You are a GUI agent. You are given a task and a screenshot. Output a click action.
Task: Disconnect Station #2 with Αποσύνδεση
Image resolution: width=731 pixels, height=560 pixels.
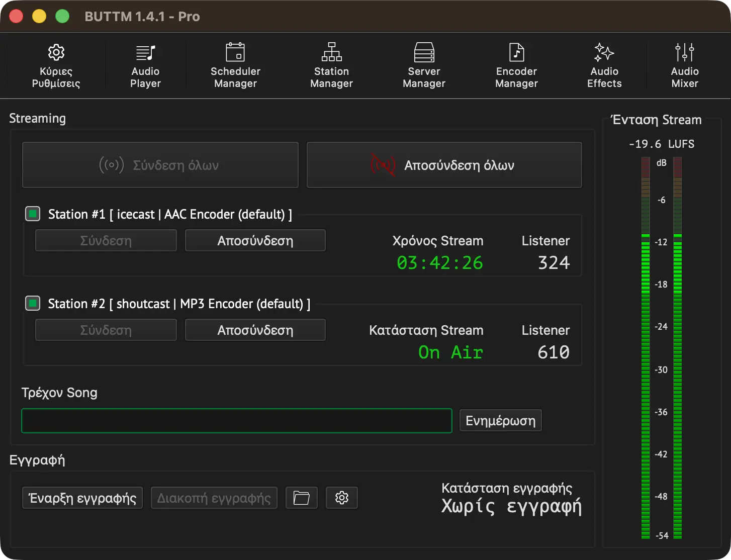(x=255, y=330)
